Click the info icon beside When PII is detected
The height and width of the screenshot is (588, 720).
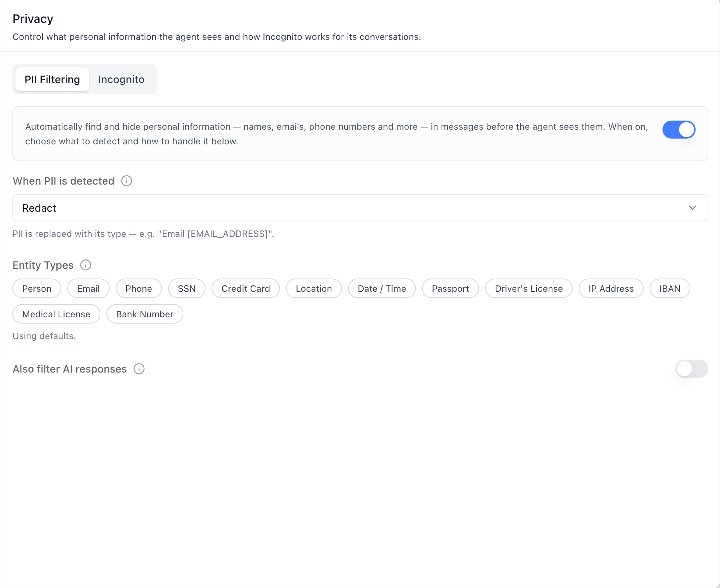[127, 181]
